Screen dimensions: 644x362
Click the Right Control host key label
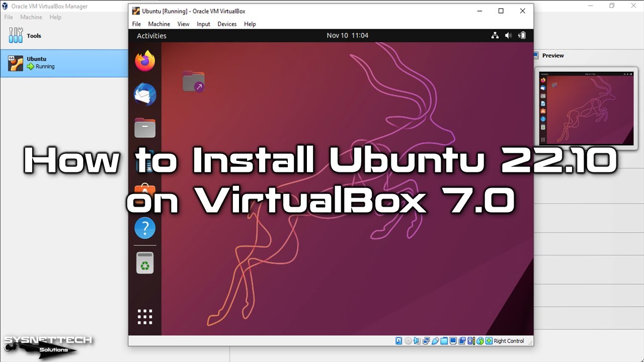pyautogui.click(x=509, y=341)
